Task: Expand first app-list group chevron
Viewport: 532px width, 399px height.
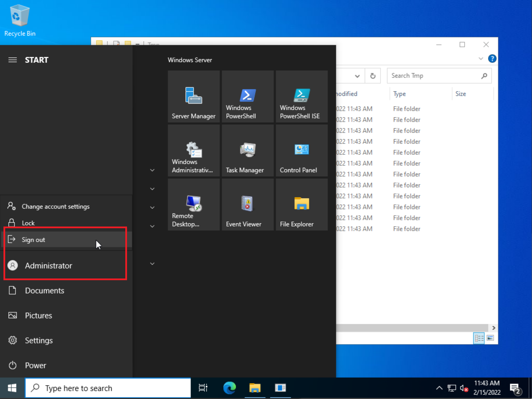Action: [152, 170]
